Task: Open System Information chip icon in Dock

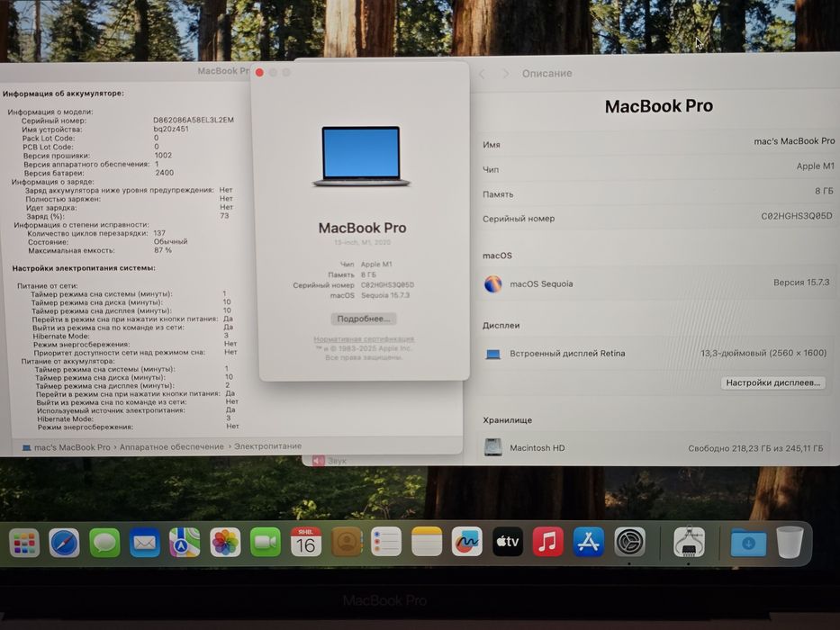Action: pos(689,542)
